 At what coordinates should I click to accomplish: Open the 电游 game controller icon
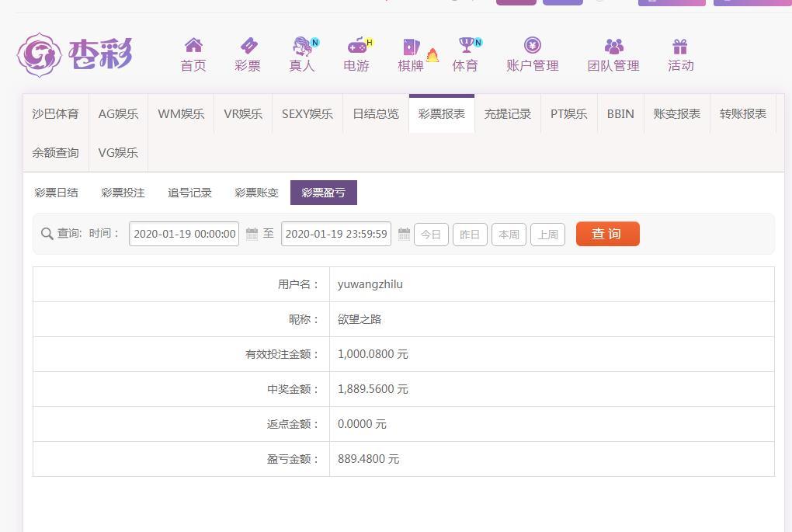[x=356, y=46]
